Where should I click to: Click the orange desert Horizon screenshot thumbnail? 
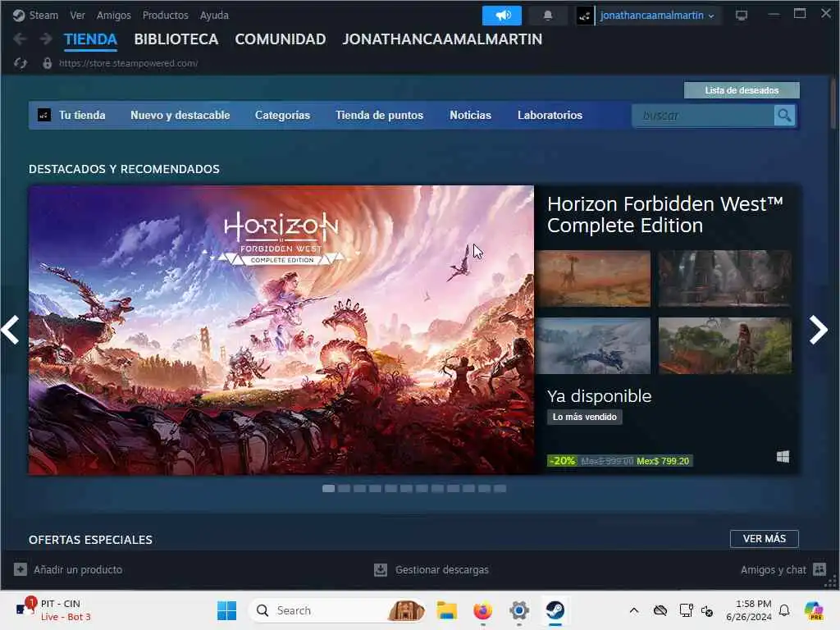click(594, 279)
